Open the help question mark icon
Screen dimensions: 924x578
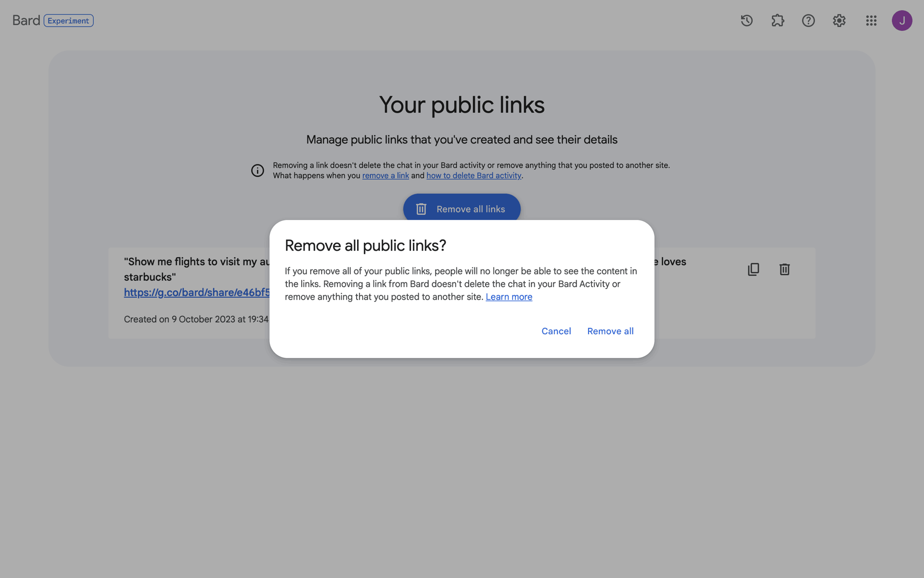pos(808,21)
